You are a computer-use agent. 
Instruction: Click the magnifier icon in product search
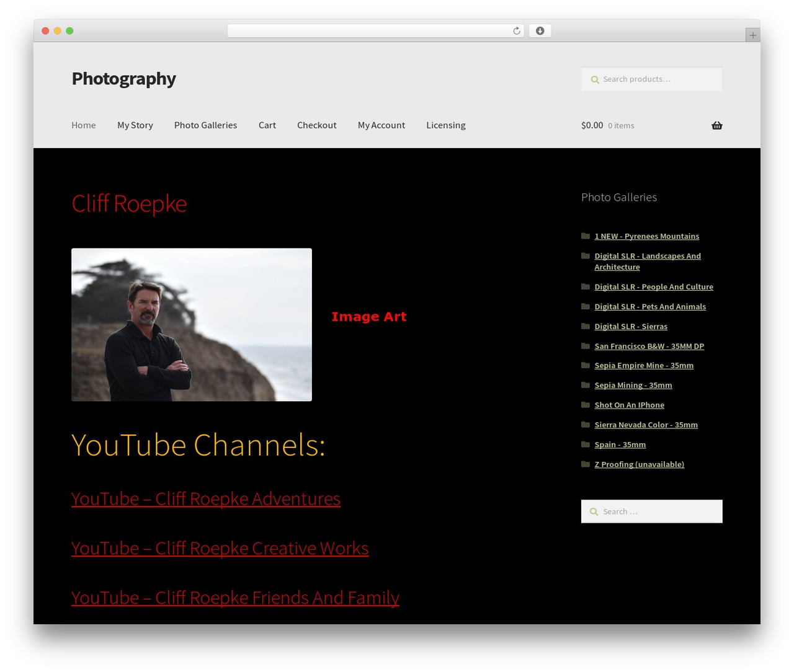[x=595, y=79]
